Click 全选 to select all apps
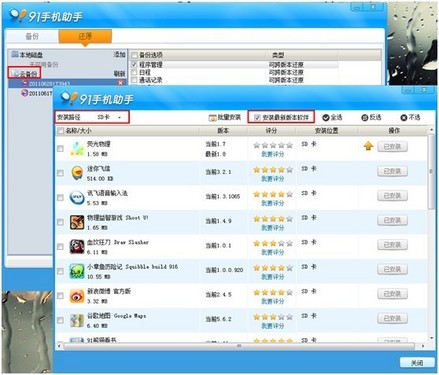This screenshot has height=375, width=439. coord(332,117)
